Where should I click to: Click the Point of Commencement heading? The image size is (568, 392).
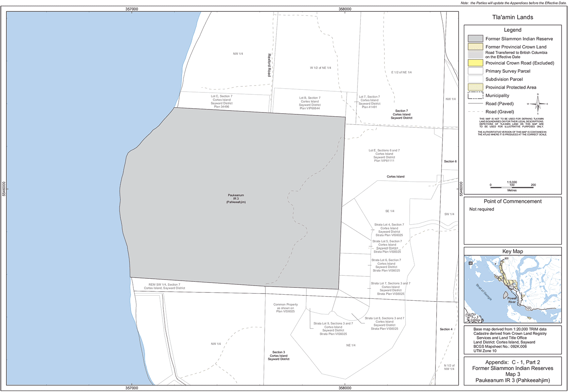[x=512, y=201]
